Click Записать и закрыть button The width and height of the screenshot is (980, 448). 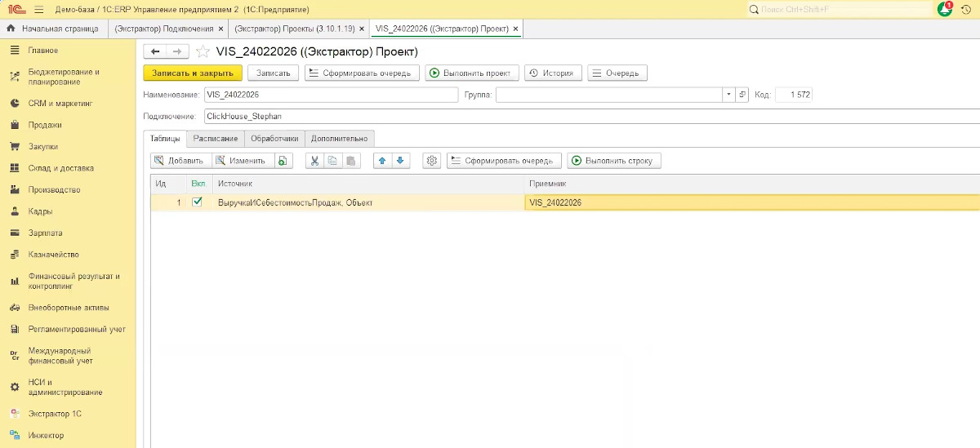pyautogui.click(x=193, y=73)
